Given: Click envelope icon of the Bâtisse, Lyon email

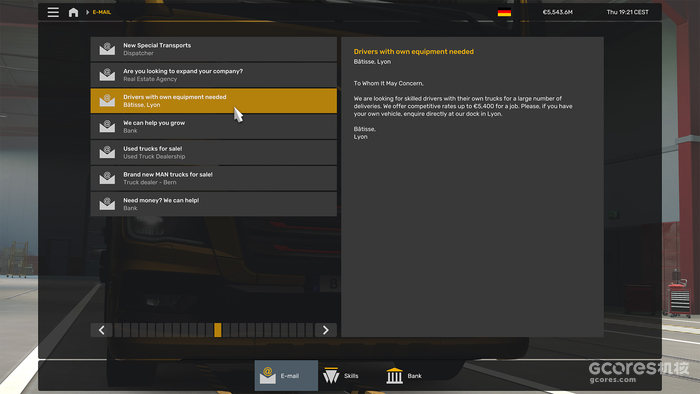Looking at the screenshot, I should 107,100.
